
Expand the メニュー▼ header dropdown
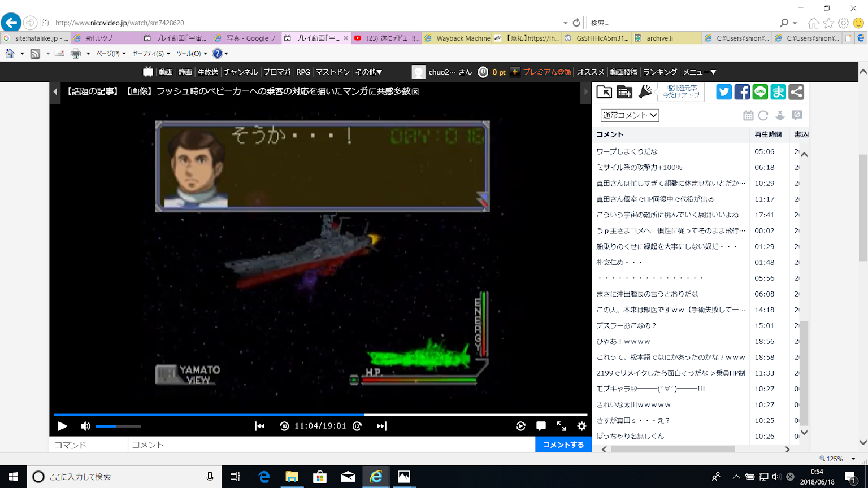point(699,72)
